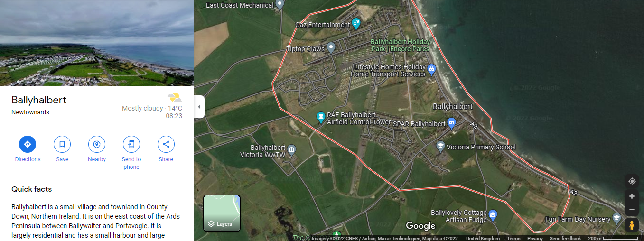This screenshot has height=241, width=644.
Task: Toggle the 200 m map scale units
Action: [x=613, y=239]
